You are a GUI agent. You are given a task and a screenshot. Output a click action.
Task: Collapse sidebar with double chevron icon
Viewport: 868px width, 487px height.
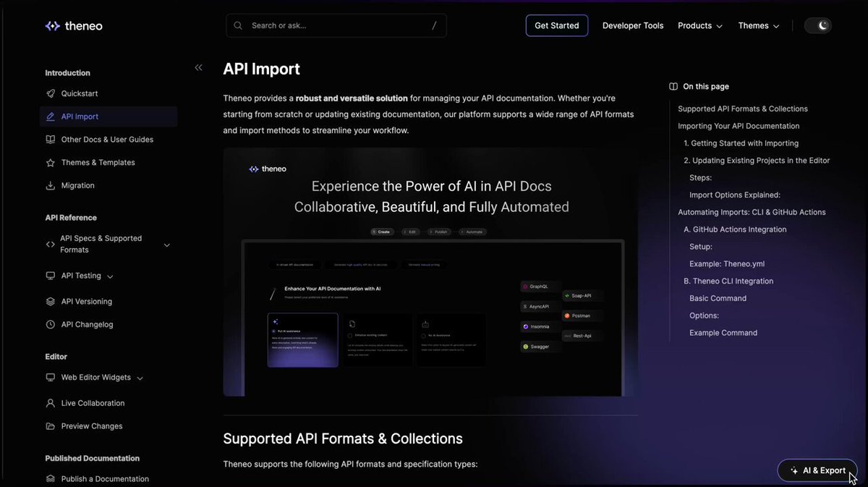tap(198, 67)
